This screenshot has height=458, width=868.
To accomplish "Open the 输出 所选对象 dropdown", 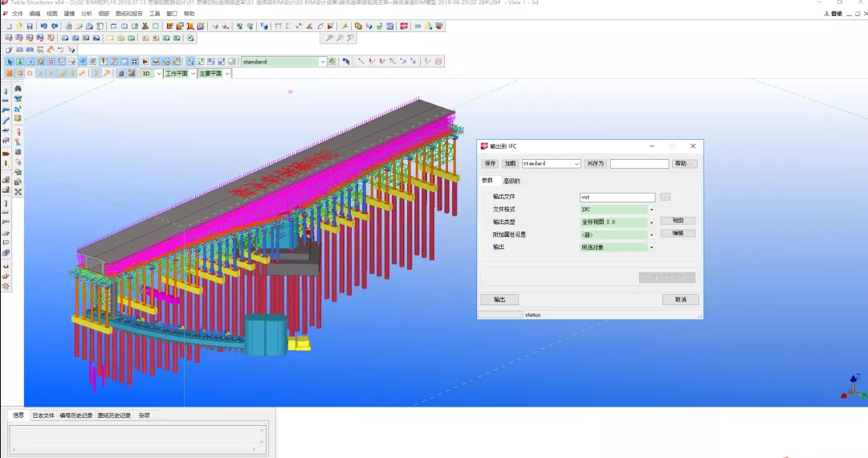I will click(651, 247).
